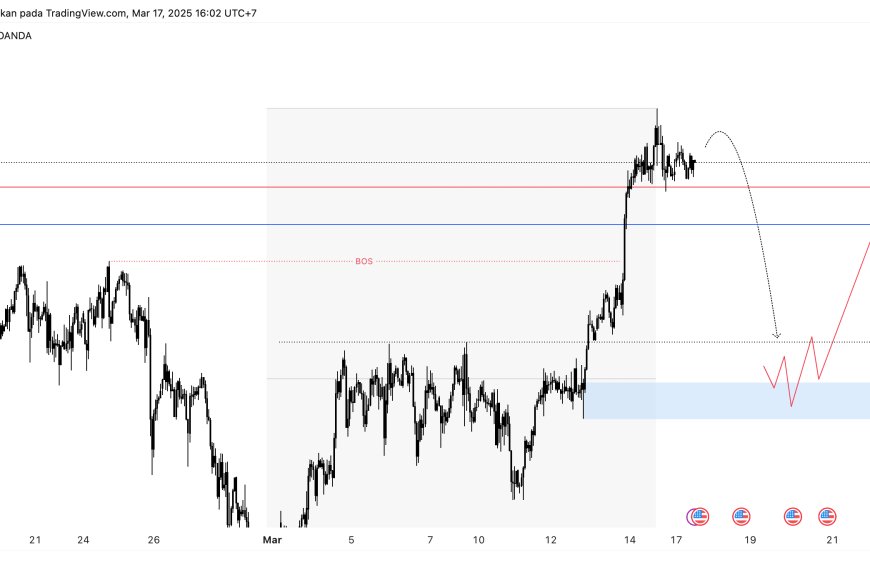Screen dimensions: 870x580
Task: Click the rightmost US flag economic event icon
Action: click(x=827, y=517)
